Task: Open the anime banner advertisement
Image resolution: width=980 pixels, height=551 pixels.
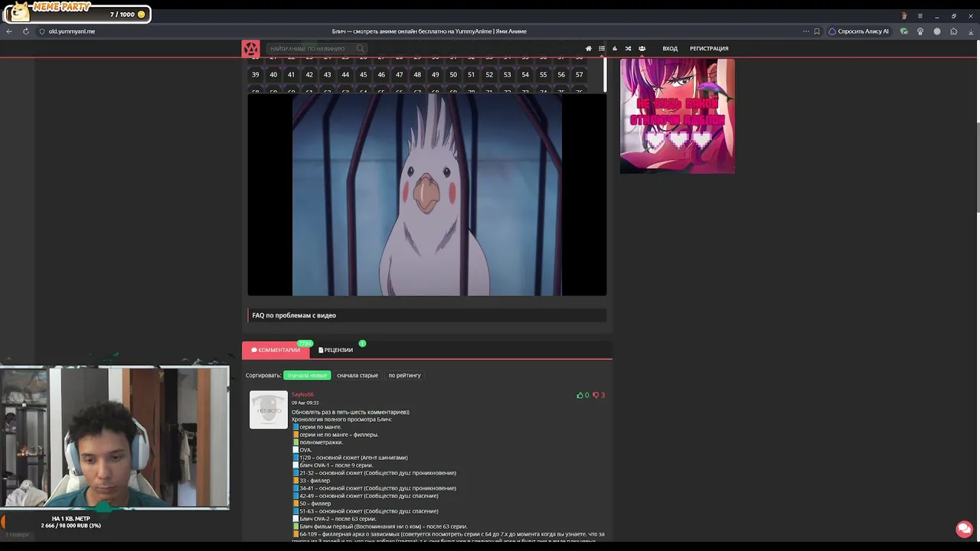Action: pyautogui.click(x=677, y=116)
